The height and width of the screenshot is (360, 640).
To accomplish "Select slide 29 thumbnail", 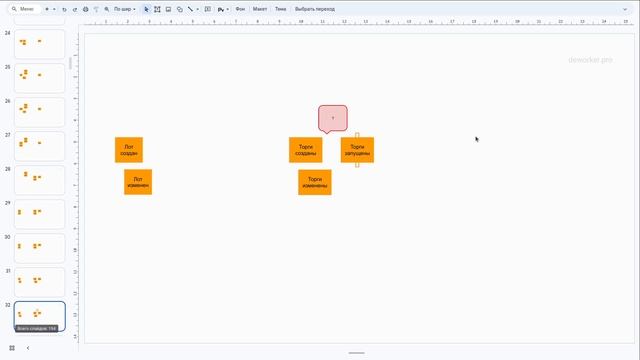I will pyautogui.click(x=40, y=214).
